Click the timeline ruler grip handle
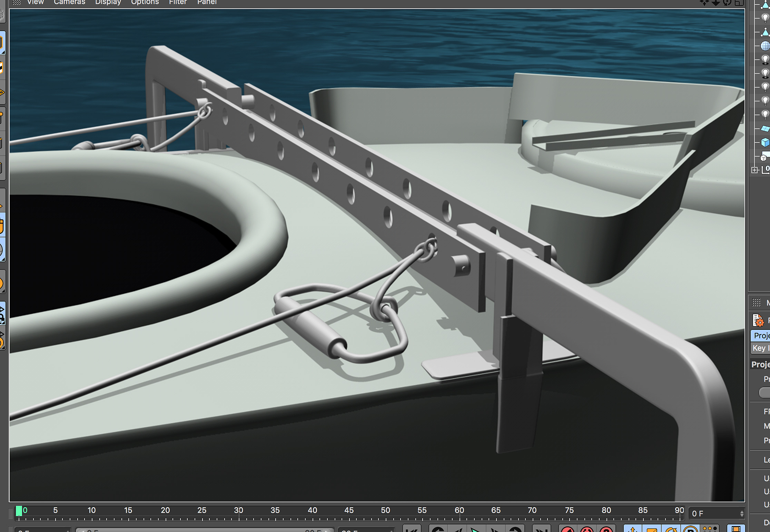 [11, 514]
